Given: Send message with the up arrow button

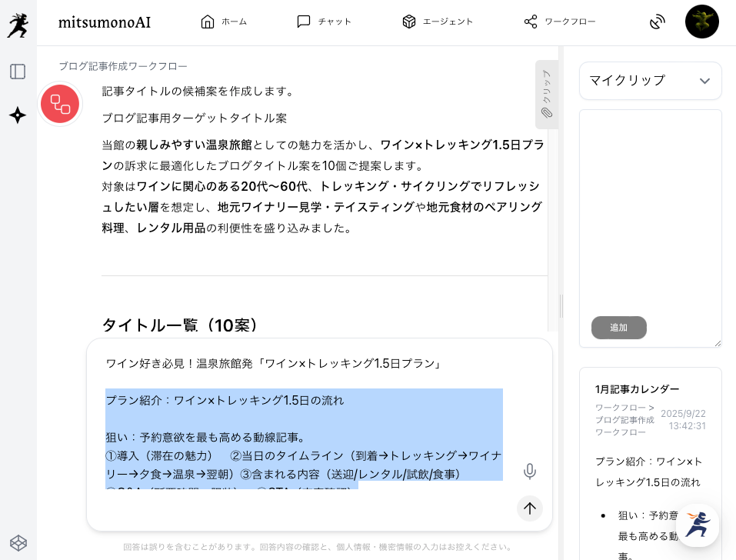Looking at the screenshot, I should pyautogui.click(x=529, y=508).
